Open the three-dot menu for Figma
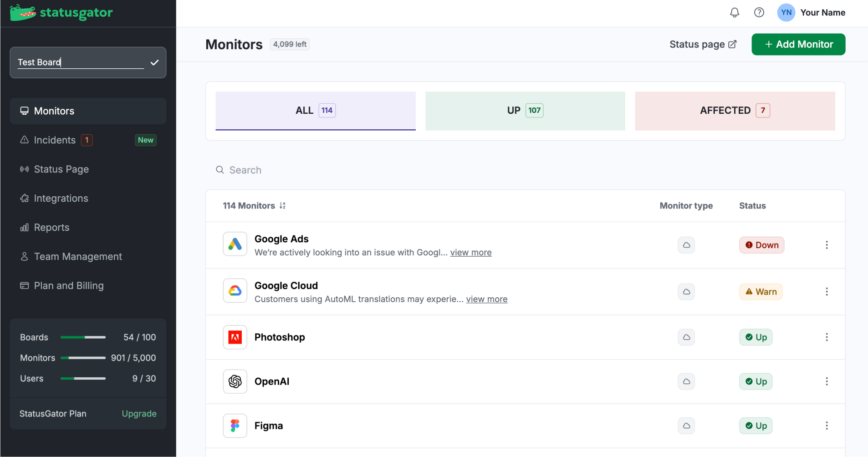 click(827, 426)
